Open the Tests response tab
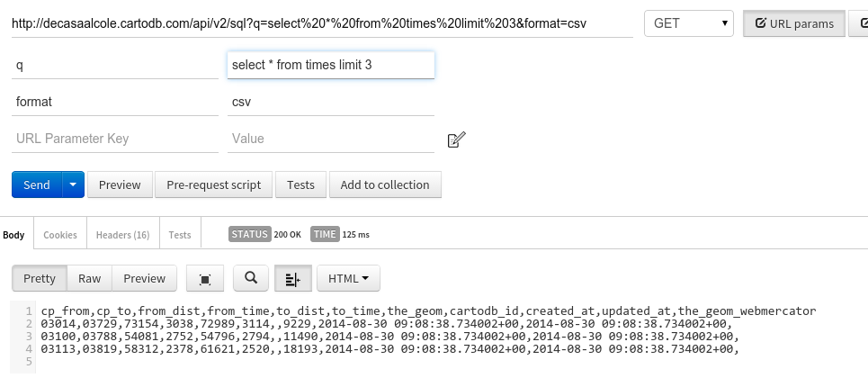The width and height of the screenshot is (868, 378). click(180, 235)
